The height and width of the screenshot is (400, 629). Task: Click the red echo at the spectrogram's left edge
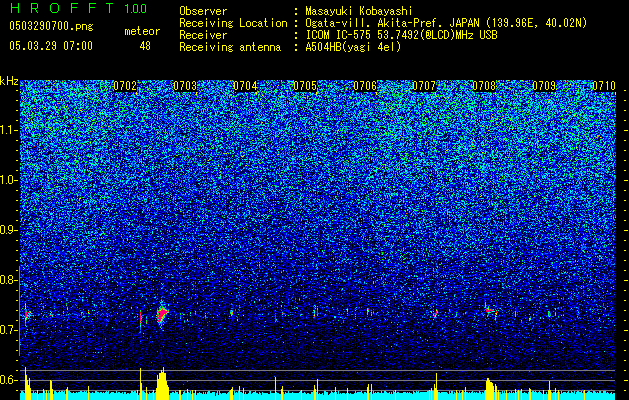click(x=26, y=314)
